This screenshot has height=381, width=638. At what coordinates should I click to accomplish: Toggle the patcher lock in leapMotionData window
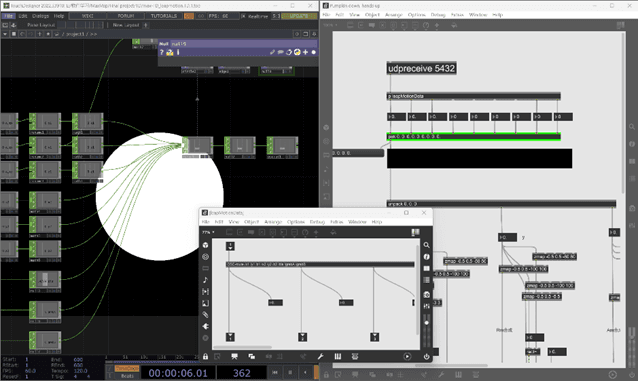point(205,357)
